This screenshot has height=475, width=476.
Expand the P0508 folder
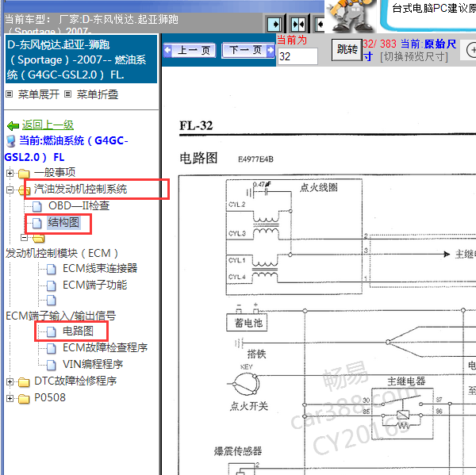click(x=10, y=399)
